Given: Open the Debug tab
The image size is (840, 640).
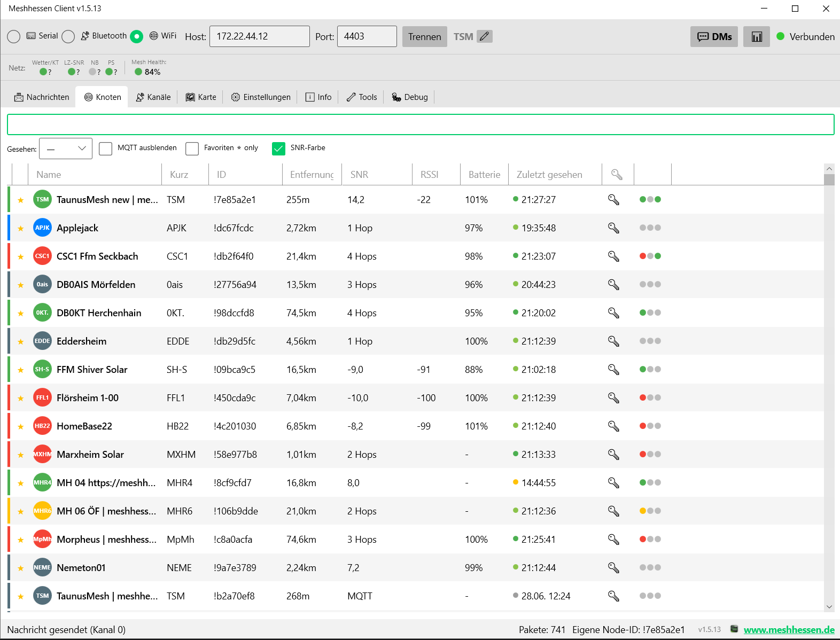Looking at the screenshot, I should coord(410,97).
